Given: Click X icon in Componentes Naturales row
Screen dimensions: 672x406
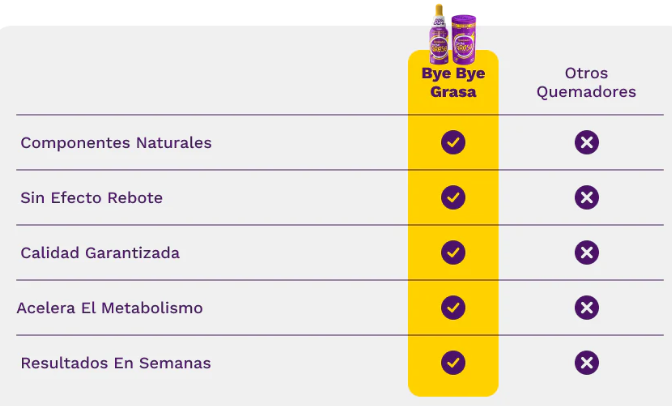Looking at the screenshot, I should [x=587, y=142].
